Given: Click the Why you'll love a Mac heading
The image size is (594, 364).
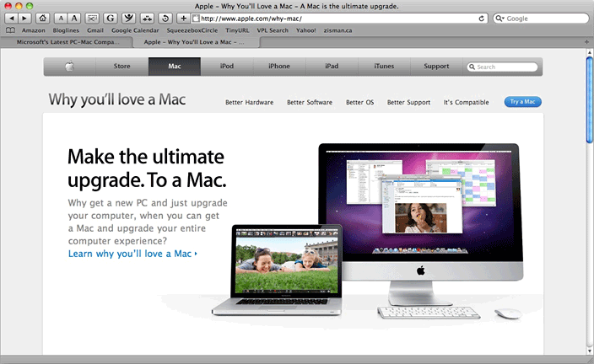Looking at the screenshot, I should (x=117, y=99).
